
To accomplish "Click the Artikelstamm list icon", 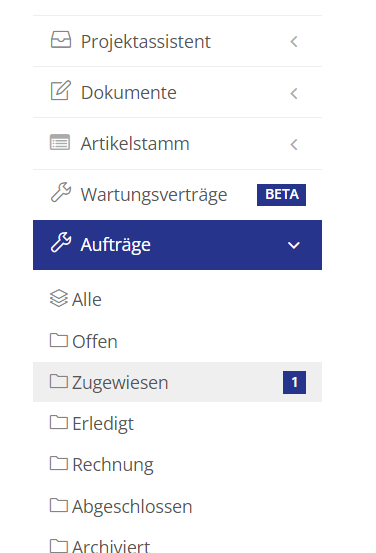I will tap(60, 142).
